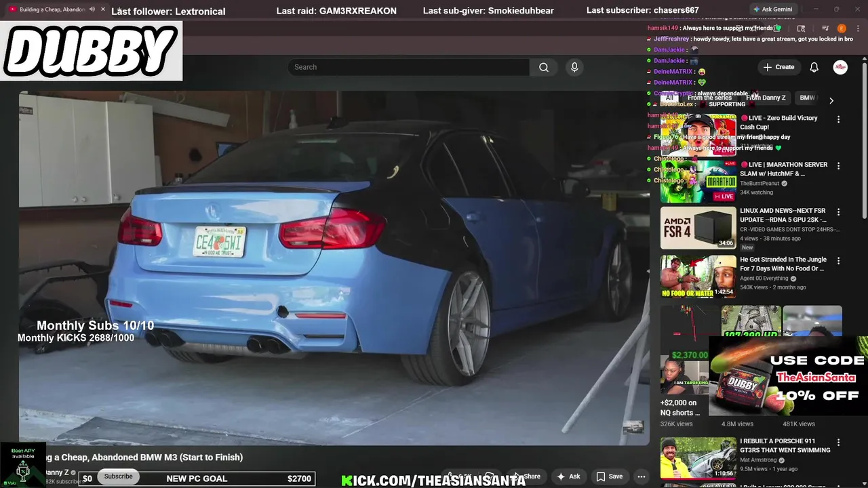Viewport: 868px width, 488px height.
Task: Click the Share button
Action: point(527,476)
